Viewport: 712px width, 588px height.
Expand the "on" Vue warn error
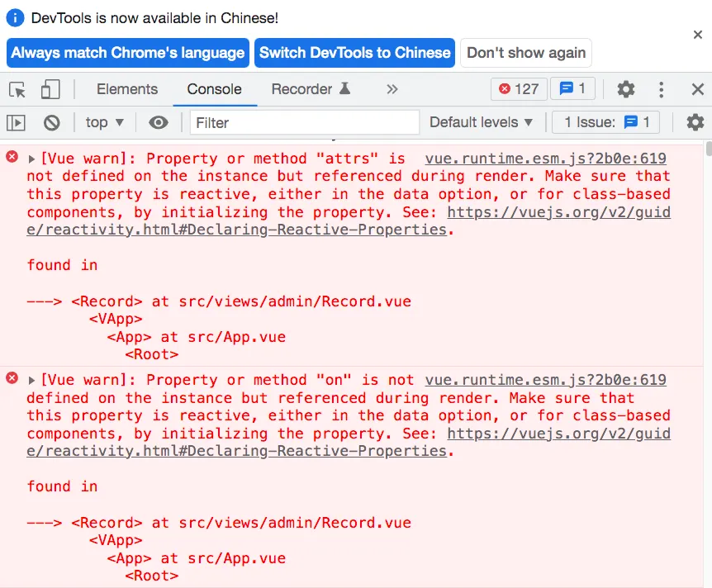coord(31,381)
